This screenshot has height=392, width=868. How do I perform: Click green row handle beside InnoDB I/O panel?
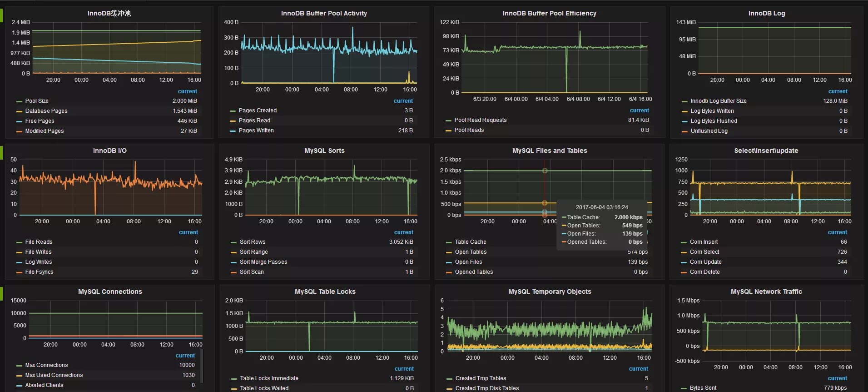(x=1, y=153)
